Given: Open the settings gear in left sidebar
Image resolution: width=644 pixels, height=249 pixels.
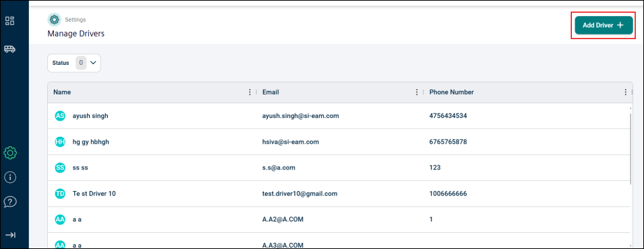Looking at the screenshot, I should (x=10, y=153).
